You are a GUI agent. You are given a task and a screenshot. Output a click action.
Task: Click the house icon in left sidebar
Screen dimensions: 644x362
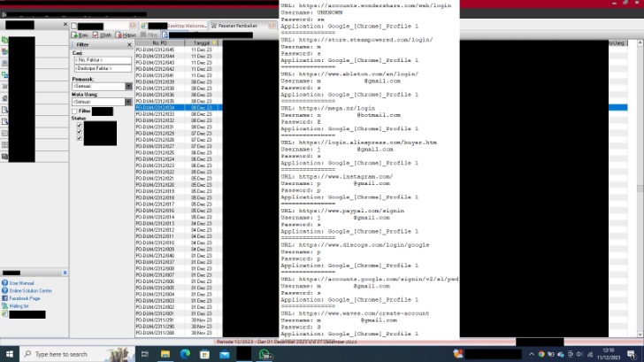(4, 98)
